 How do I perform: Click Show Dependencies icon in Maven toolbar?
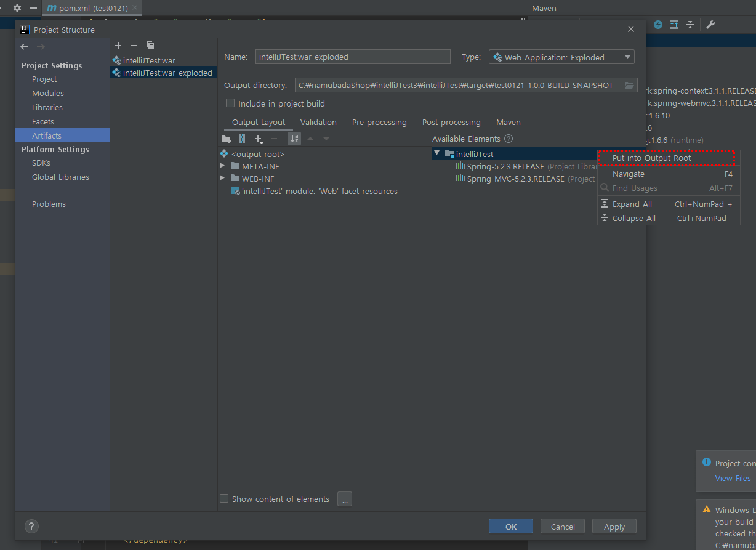click(x=674, y=25)
